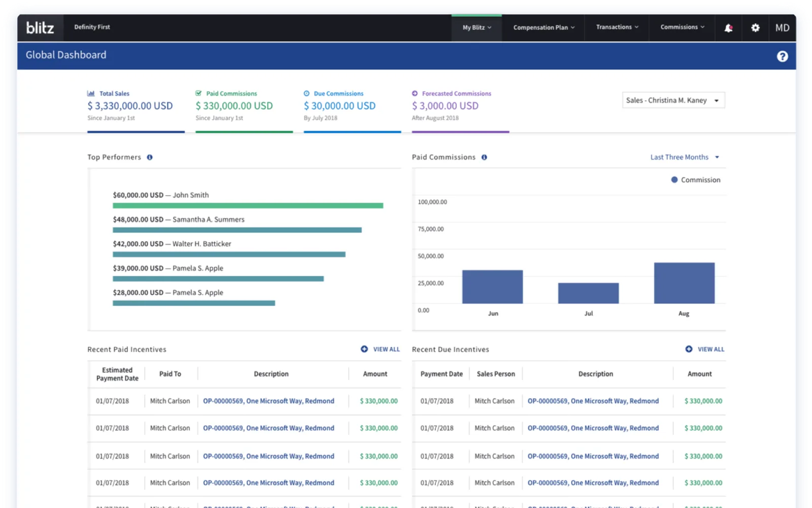Click the Due Commissions clock icon
Screen dimensions: 812x508
307,93
